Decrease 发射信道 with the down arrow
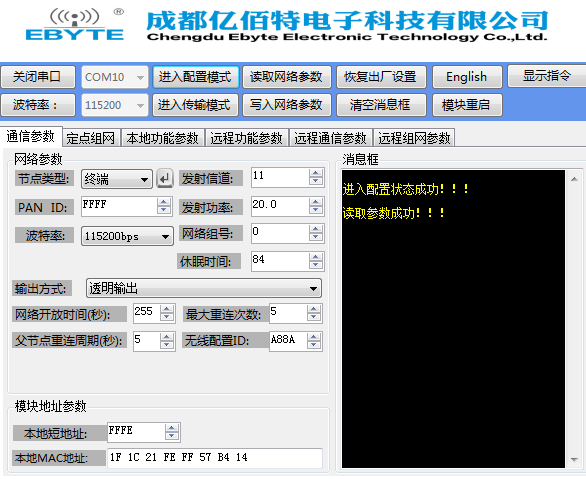Viewport: 586px width, 479px height. (x=316, y=181)
